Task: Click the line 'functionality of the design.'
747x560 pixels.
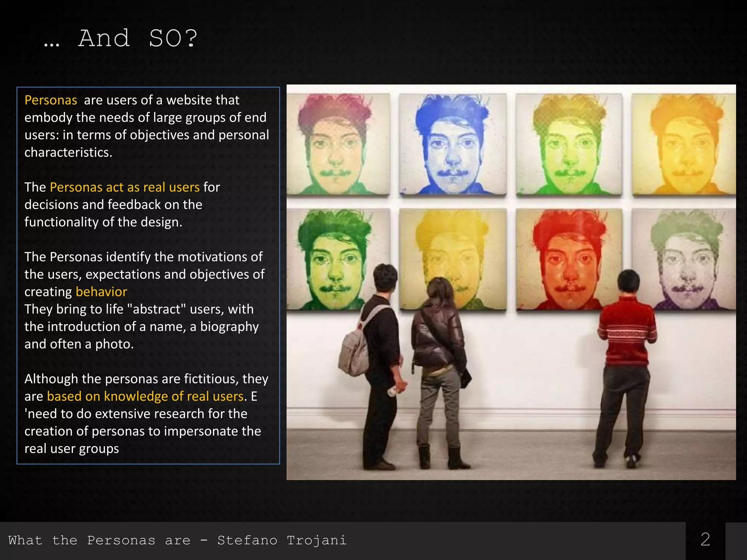Action: click(x=103, y=222)
